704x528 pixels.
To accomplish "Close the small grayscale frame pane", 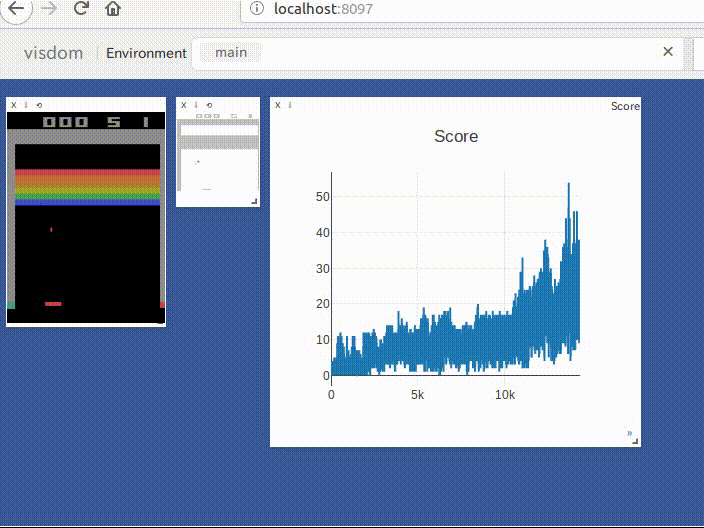I will click(x=184, y=105).
